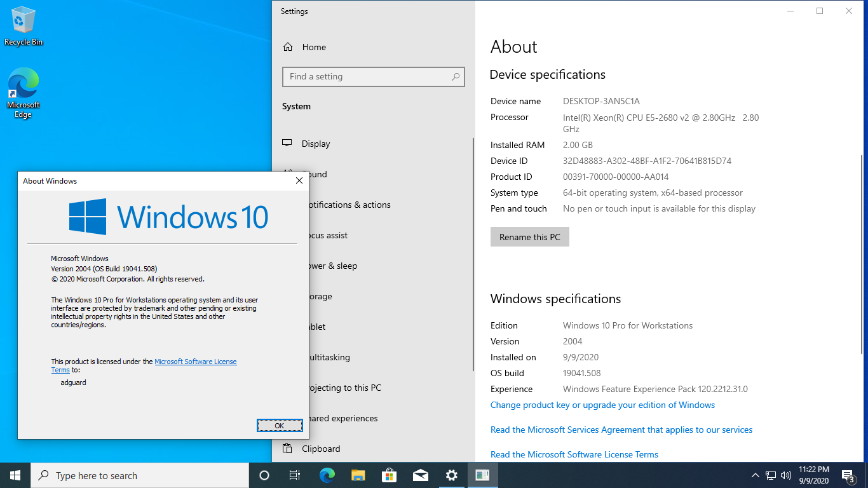Open the Windows Start button
Viewport: 868px width, 488px height.
pos(15,475)
